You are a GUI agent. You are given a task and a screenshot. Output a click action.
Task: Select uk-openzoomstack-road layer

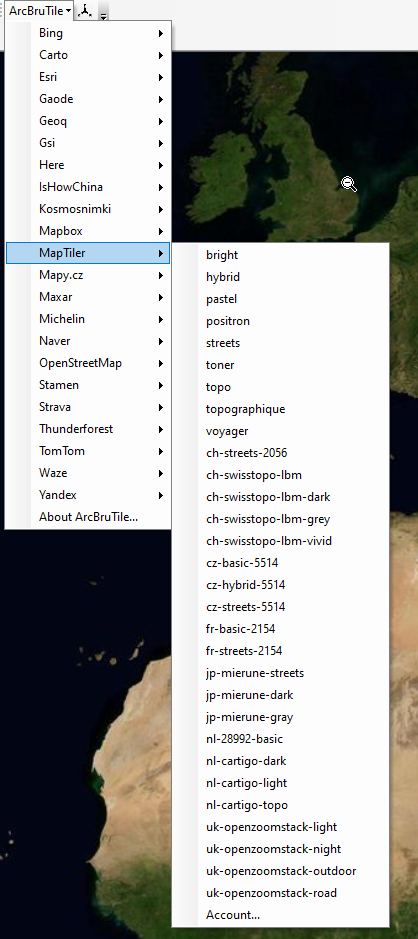(x=280, y=893)
